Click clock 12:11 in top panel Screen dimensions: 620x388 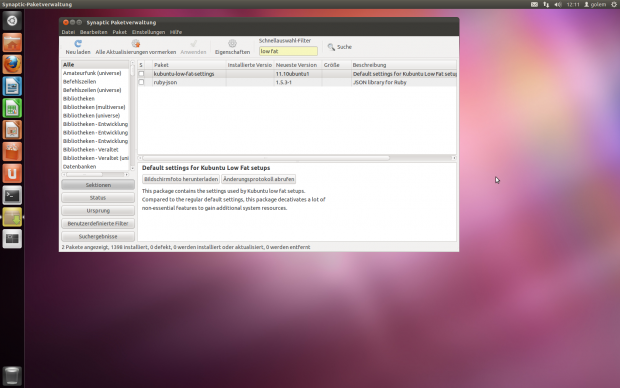coord(573,4)
